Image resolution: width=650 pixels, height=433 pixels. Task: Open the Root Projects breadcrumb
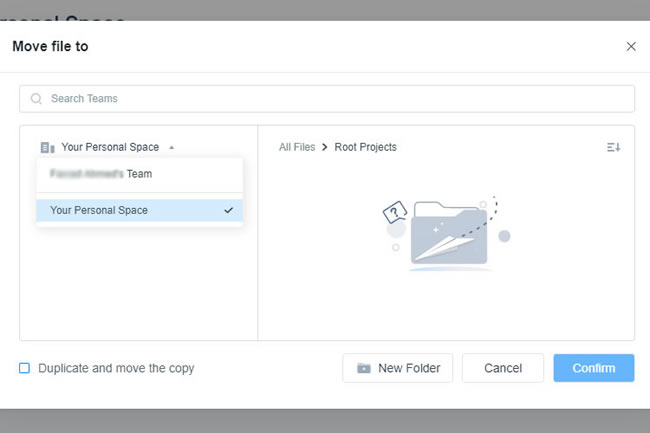coord(366,147)
